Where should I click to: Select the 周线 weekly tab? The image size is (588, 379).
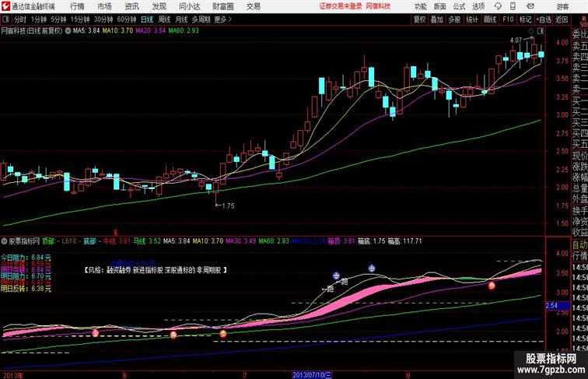pos(164,19)
